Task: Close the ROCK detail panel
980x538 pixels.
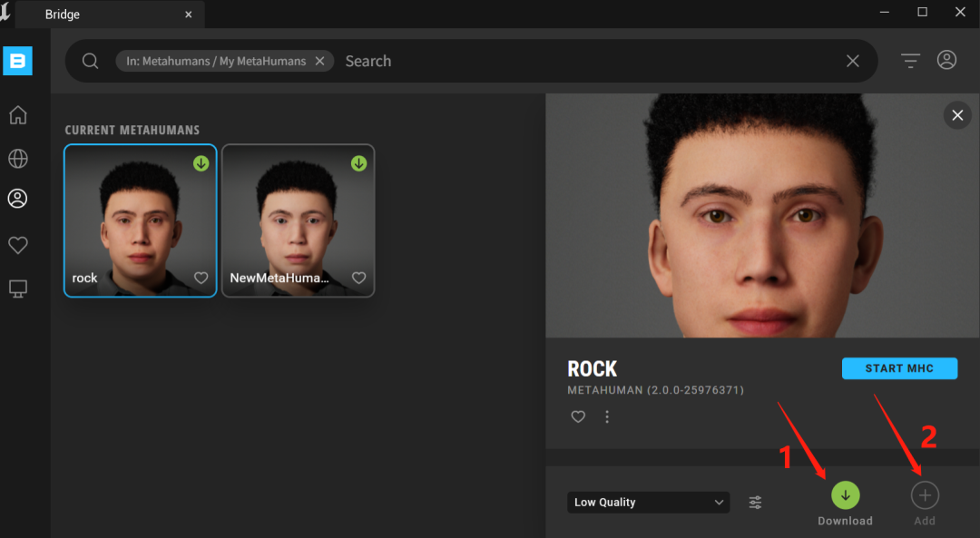Action: pyautogui.click(x=957, y=115)
